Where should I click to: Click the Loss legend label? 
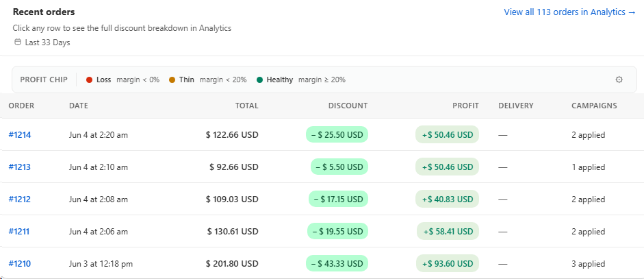coord(104,80)
